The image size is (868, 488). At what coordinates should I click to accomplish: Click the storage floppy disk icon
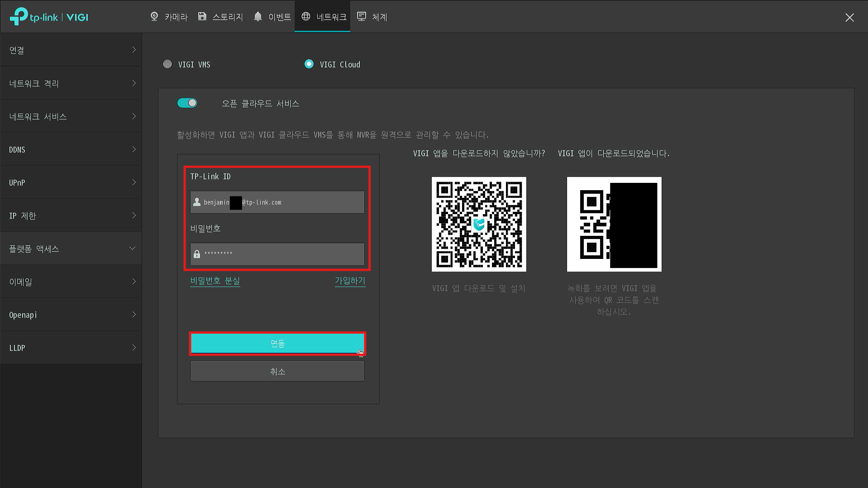click(x=202, y=17)
